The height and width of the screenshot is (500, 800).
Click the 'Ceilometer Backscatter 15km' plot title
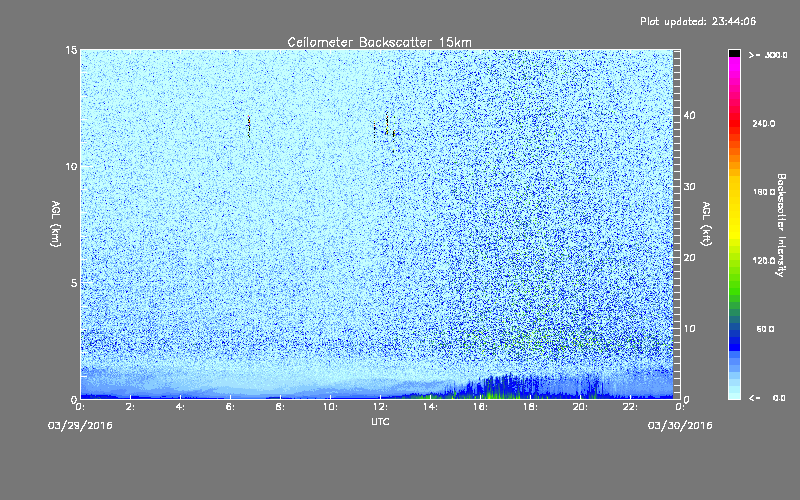click(x=379, y=42)
